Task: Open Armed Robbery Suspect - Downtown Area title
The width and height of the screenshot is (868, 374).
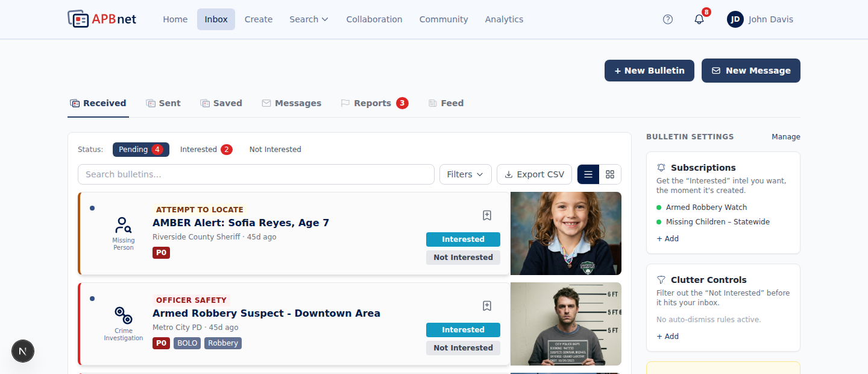Action: (266, 314)
